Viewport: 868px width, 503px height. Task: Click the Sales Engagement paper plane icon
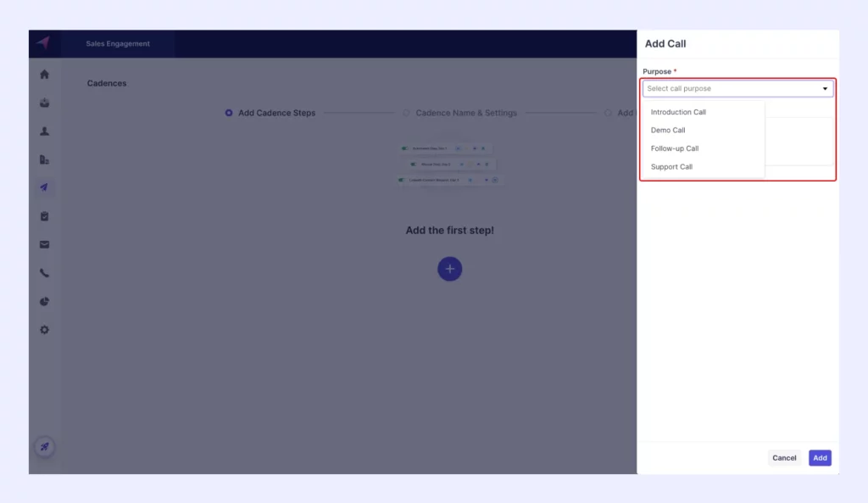[43, 188]
